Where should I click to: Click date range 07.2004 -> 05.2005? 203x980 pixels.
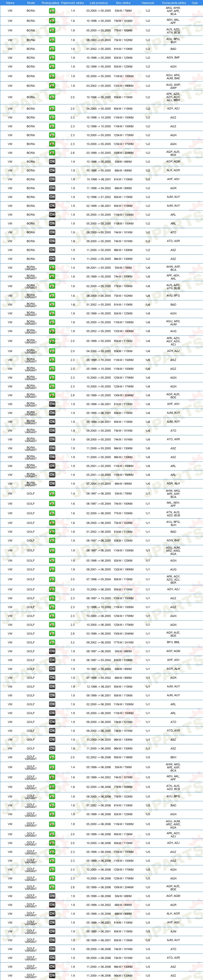98,484
